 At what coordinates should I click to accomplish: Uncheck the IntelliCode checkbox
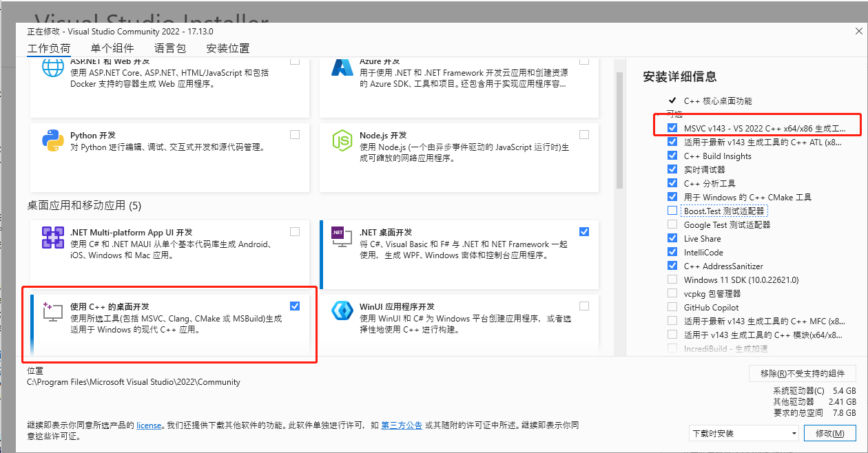tap(672, 252)
